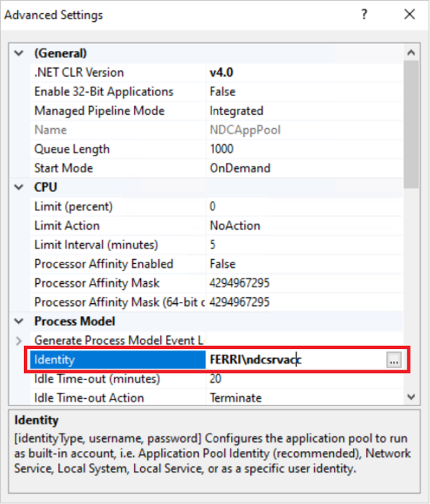Select Processor Affinity Enabled False value
Viewport: 430px width, 504px height.
223,264
